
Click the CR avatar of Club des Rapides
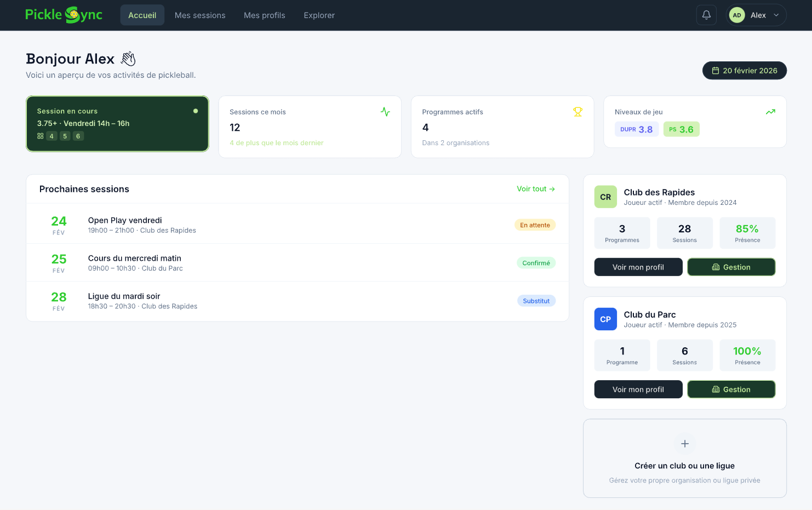pyautogui.click(x=605, y=197)
